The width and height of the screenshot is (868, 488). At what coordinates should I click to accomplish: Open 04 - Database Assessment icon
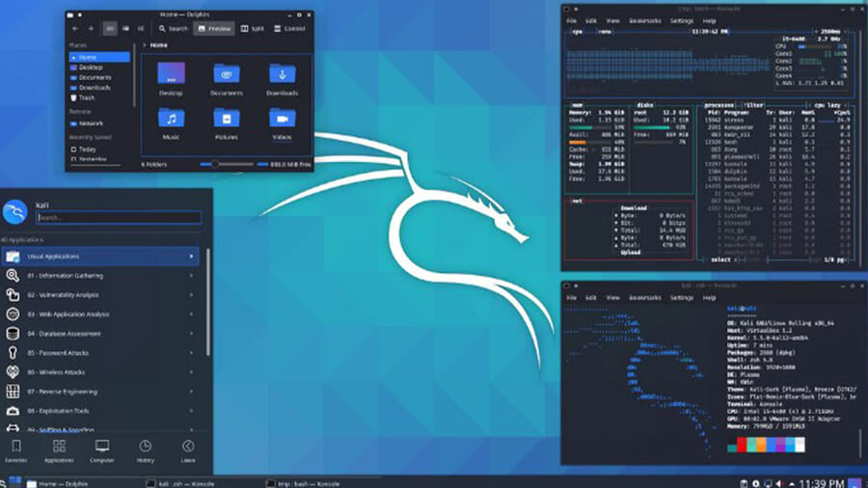click(13, 334)
